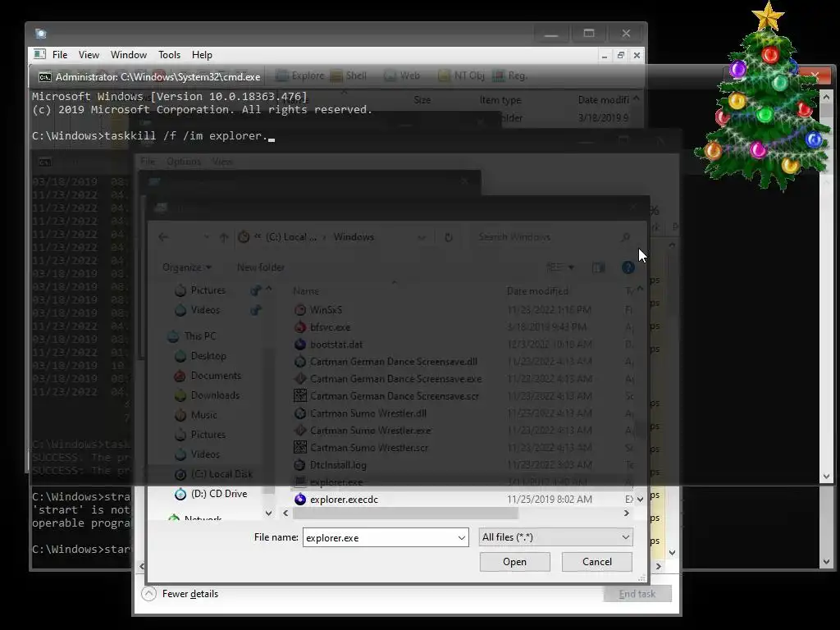Click the Downloads ornament icon in sidebar
Screen dimensions: 840x630
[x=180, y=395]
